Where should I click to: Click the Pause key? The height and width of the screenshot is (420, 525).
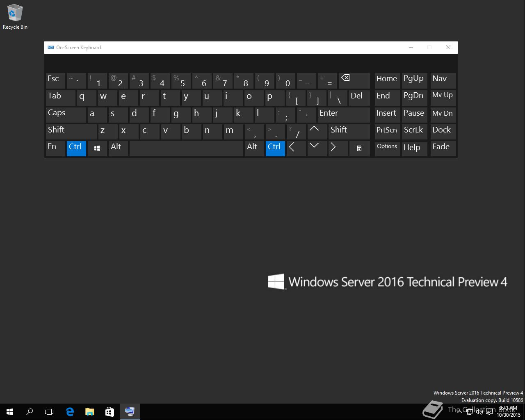414,115
